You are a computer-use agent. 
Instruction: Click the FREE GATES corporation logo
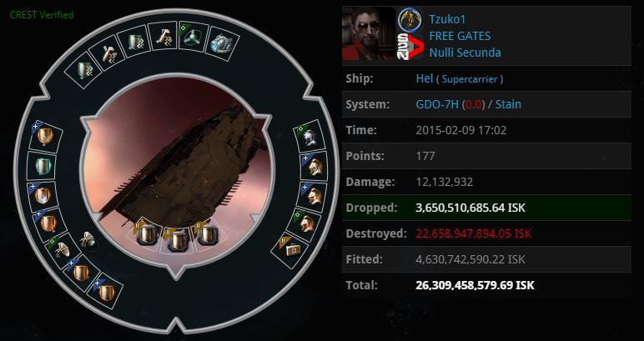click(x=410, y=20)
